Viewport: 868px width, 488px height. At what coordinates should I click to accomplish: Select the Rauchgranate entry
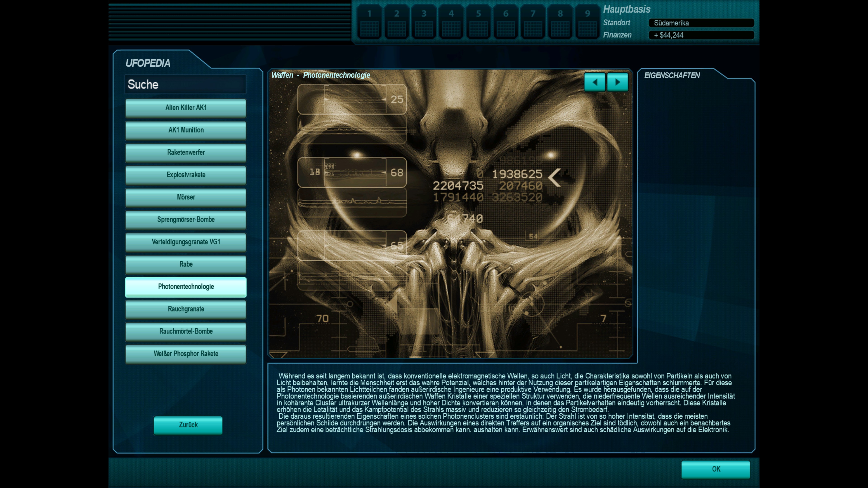(186, 309)
